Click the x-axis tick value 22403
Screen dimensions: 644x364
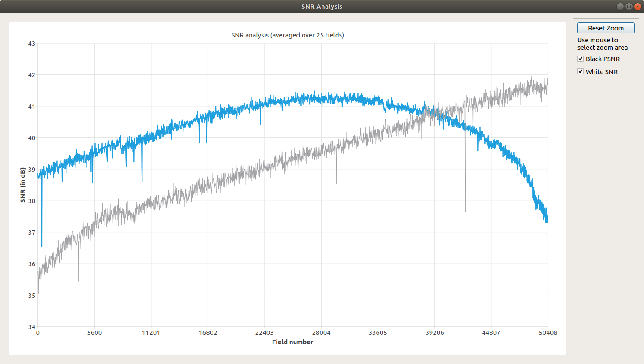click(265, 333)
